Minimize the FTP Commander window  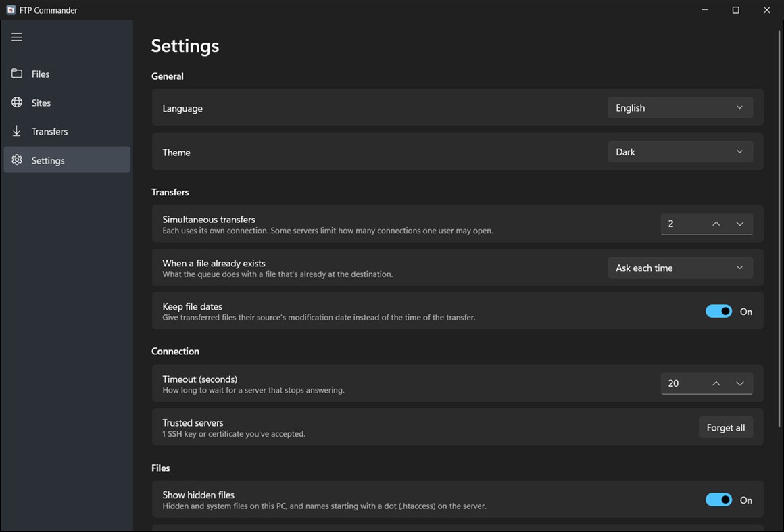click(x=705, y=10)
